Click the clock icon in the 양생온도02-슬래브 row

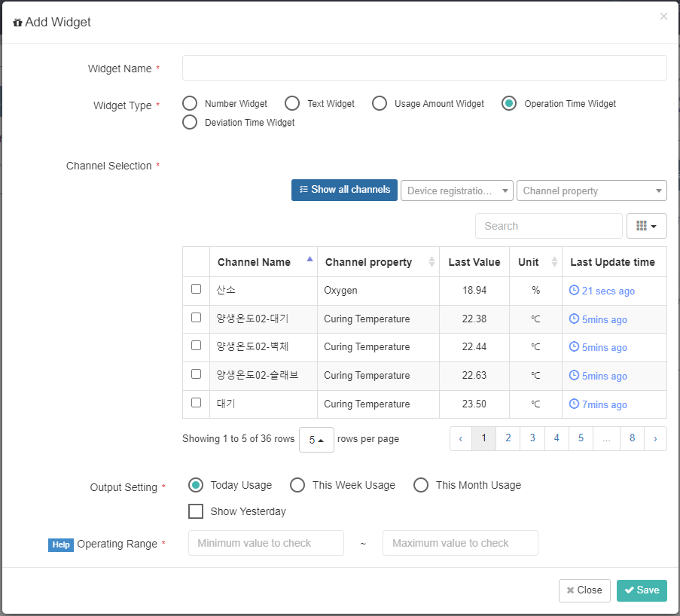tap(574, 375)
